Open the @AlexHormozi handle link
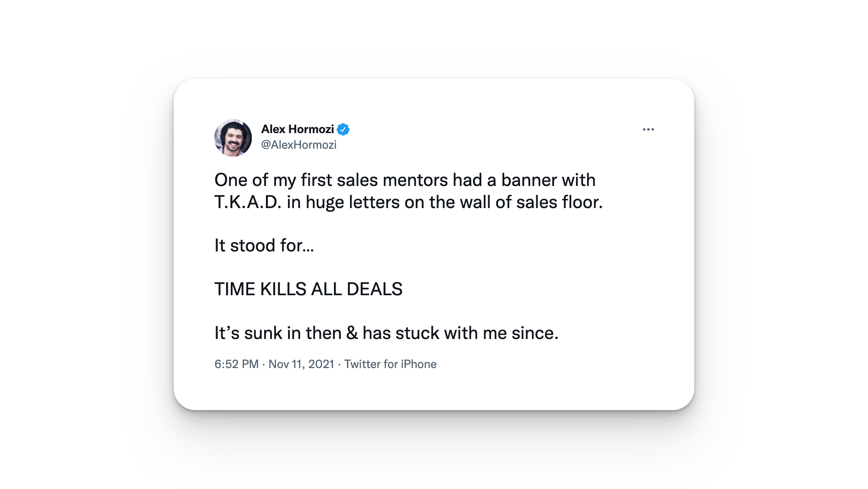 [298, 145]
